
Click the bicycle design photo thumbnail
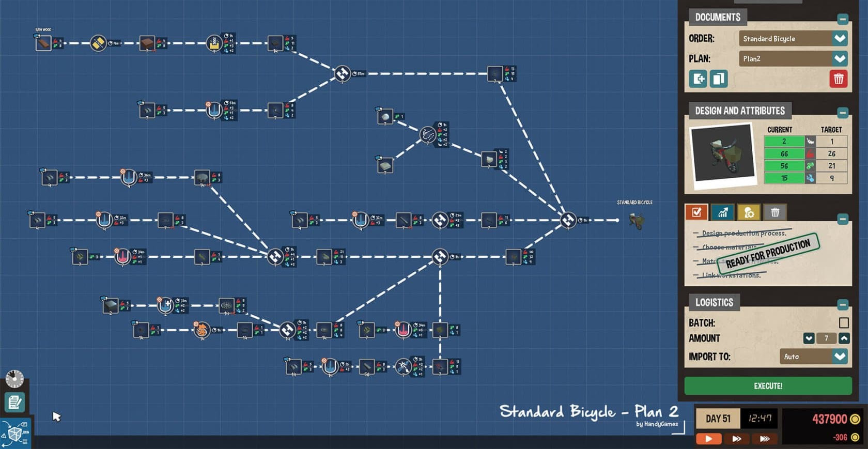[x=722, y=153]
